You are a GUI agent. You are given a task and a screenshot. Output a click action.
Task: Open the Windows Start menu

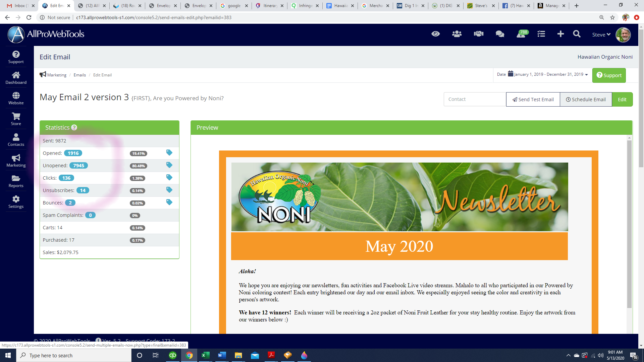8,355
